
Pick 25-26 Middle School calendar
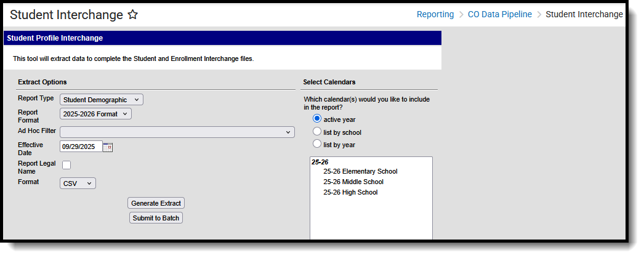point(353,182)
